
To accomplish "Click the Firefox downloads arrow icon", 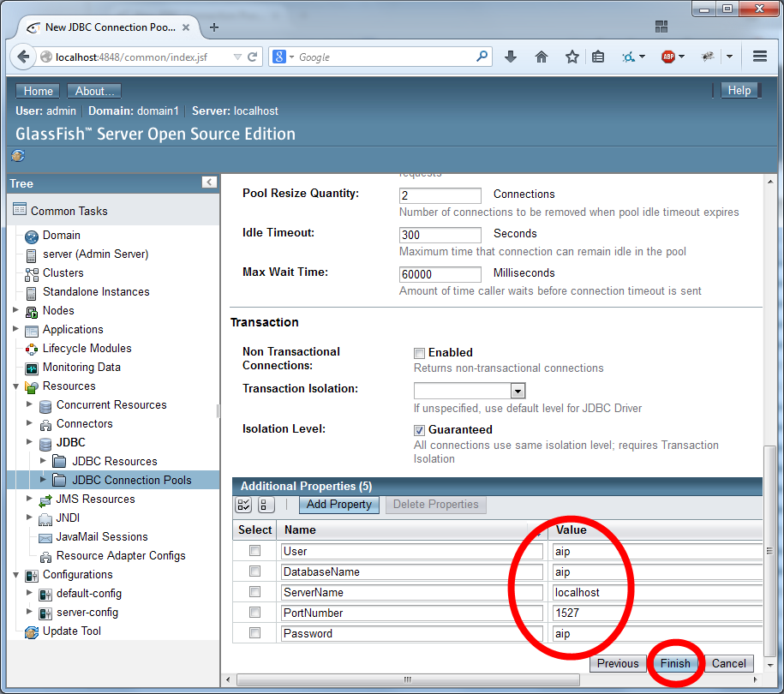I will coord(511,55).
